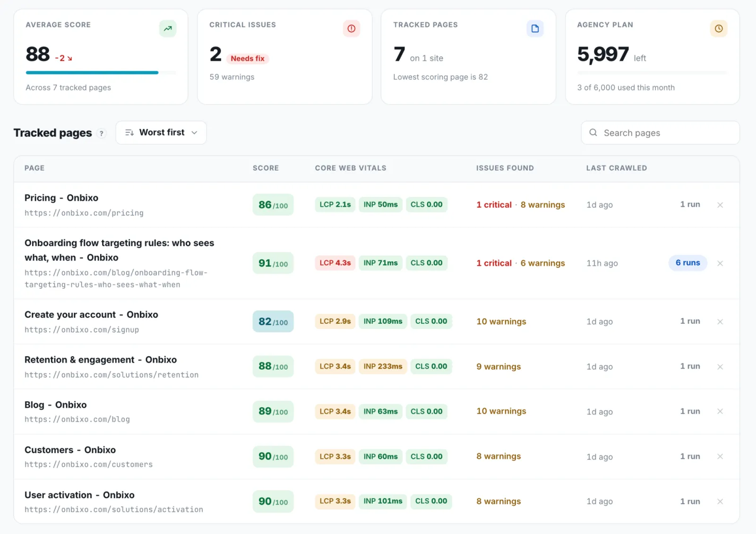
Task: Click the 9 warnings text
Action: pos(498,367)
